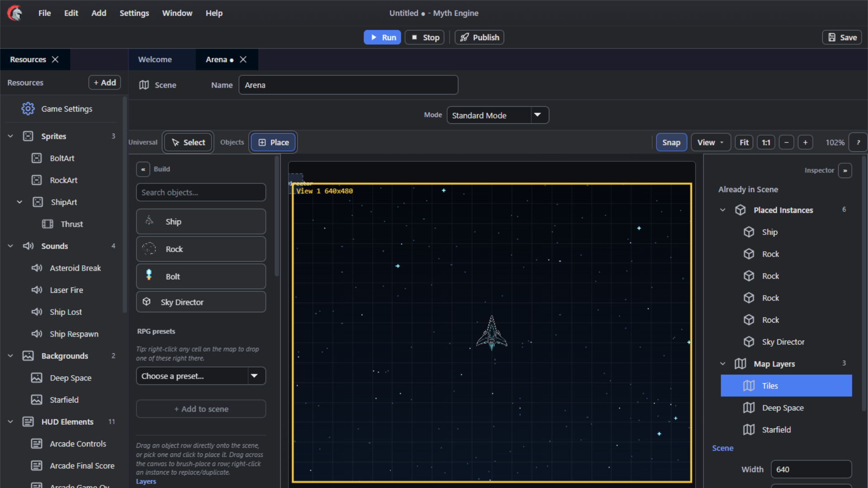The height and width of the screenshot is (488, 868).
Task: Collapse Placed Instances list
Action: point(723,210)
